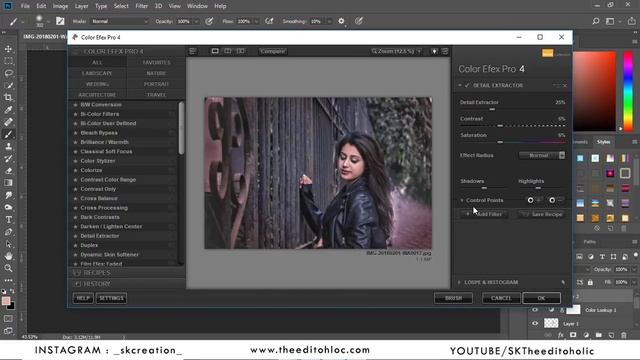Click the side-by-side preview icon

coord(241,51)
